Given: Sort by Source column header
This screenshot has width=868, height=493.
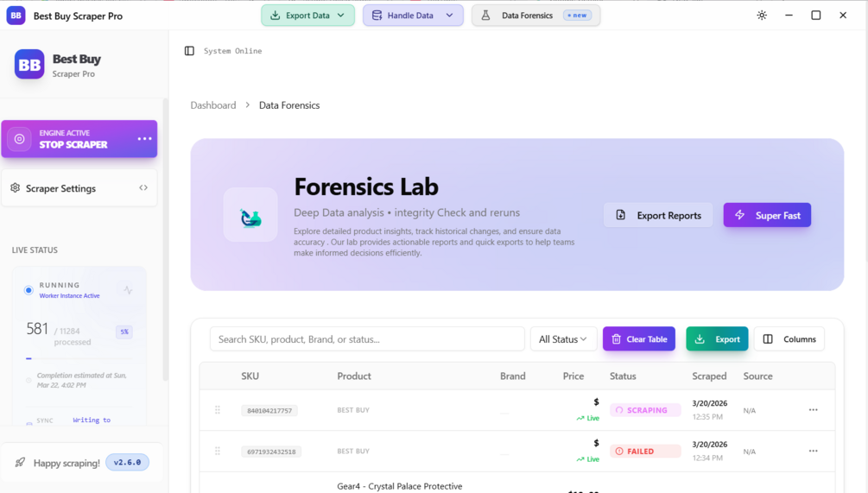Looking at the screenshot, I should point(757,376).
